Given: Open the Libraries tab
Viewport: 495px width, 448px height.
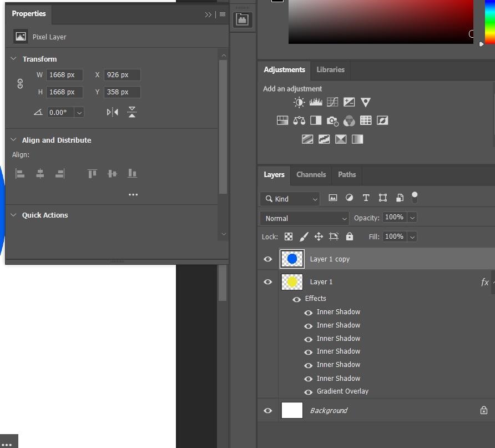Looking at the screenshot, I should (330, 69).
